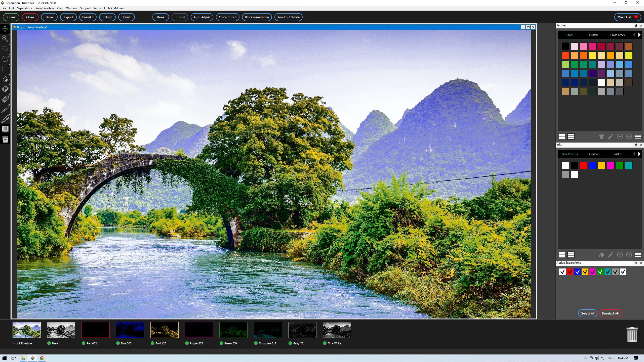644x362 pixels.
Task: Open the Separations menu
Action: tap(25, 8)
